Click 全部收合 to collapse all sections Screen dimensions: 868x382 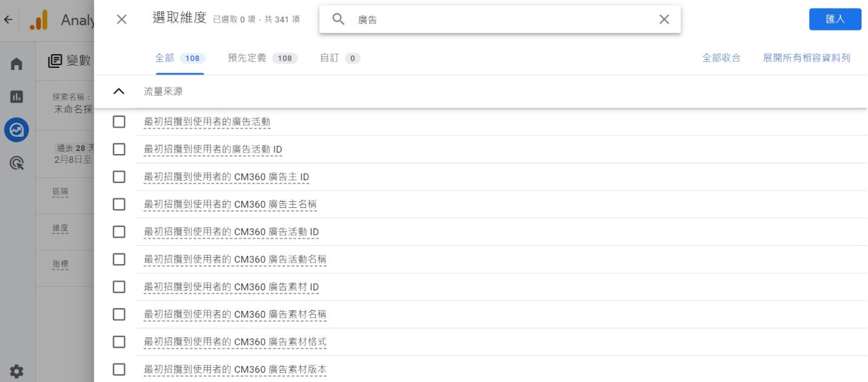[x=721, y=57]
